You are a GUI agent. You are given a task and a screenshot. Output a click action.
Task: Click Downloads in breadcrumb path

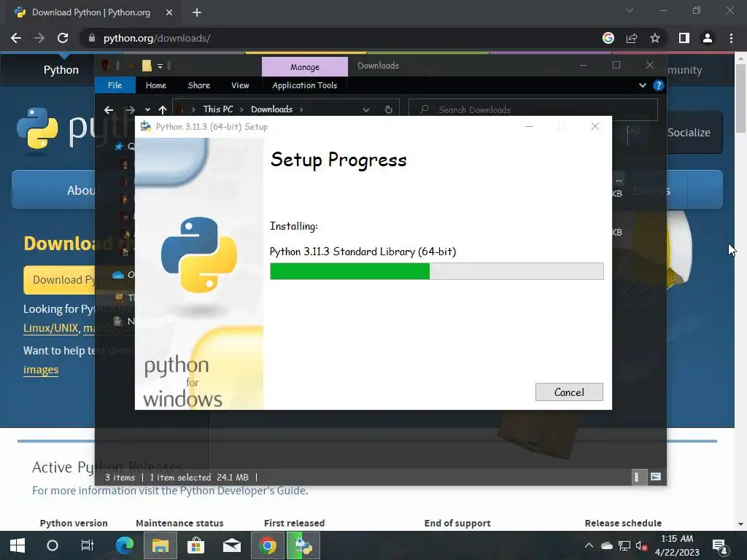(271, 109)
